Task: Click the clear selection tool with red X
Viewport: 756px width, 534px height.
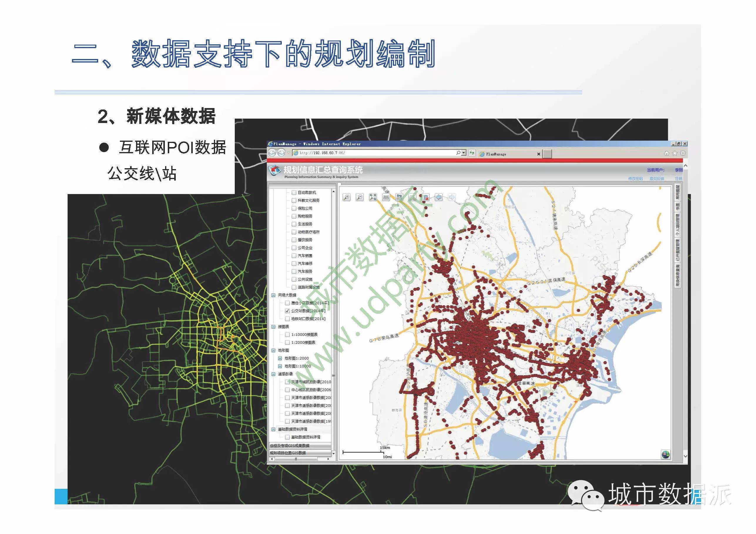Action: pos(425,197)
